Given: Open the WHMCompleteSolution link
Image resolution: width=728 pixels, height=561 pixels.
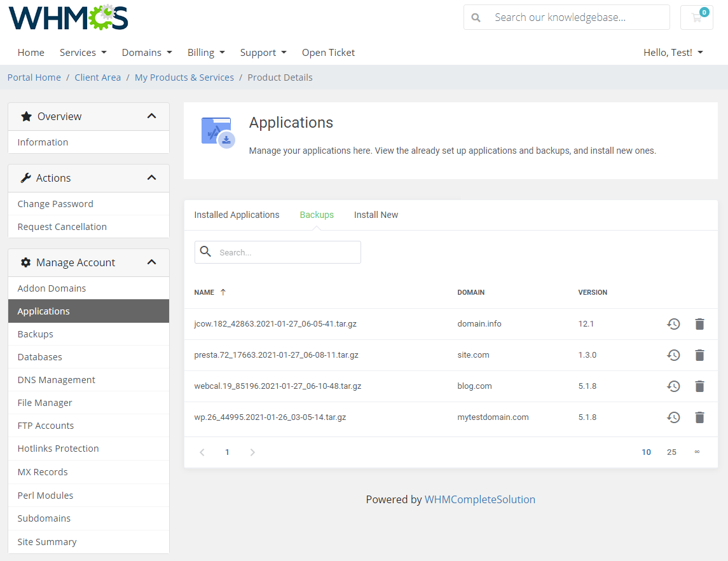Looking at the screenshot, I should click(x=480, y=499).
